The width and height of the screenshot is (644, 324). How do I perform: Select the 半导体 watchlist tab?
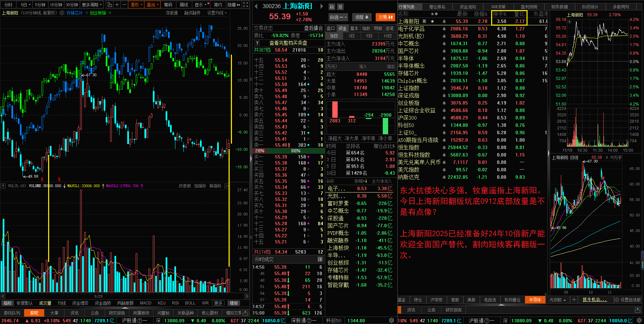(x=535, y=300)
